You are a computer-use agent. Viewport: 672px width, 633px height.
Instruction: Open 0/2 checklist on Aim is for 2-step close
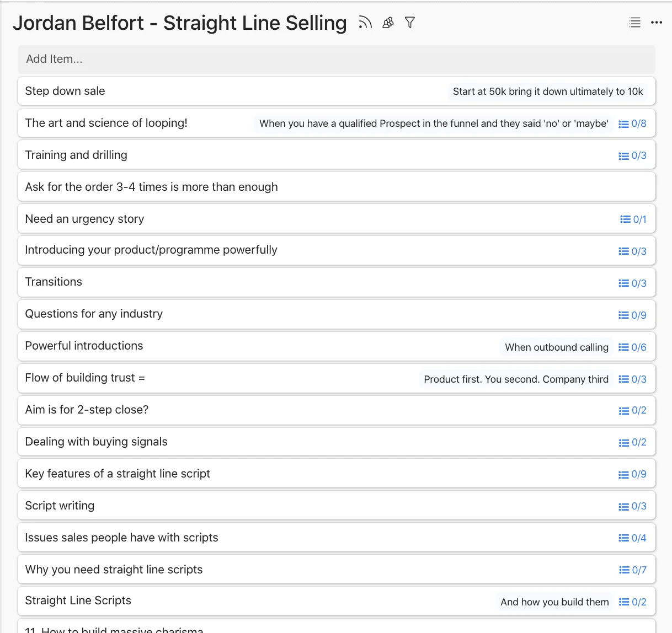click(x=632, y=411)
